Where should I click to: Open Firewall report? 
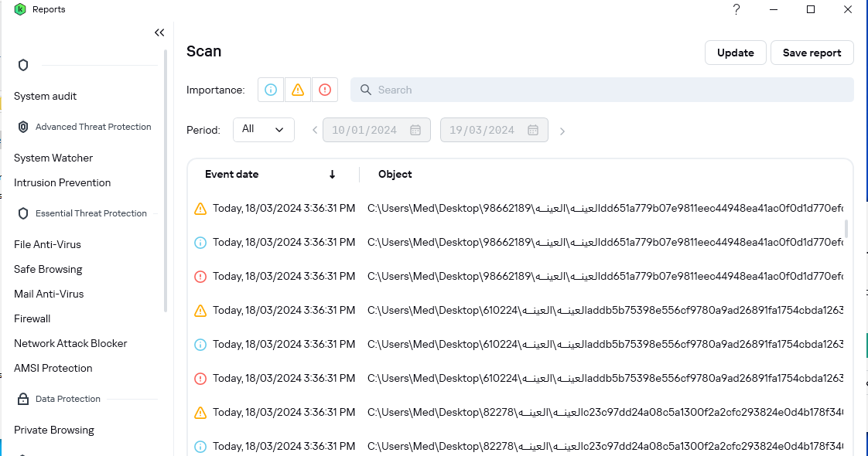click(x=32, y=318)
